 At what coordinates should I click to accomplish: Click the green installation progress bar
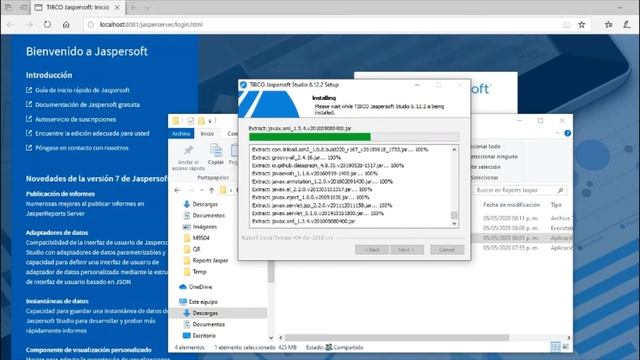pos(354,137)
